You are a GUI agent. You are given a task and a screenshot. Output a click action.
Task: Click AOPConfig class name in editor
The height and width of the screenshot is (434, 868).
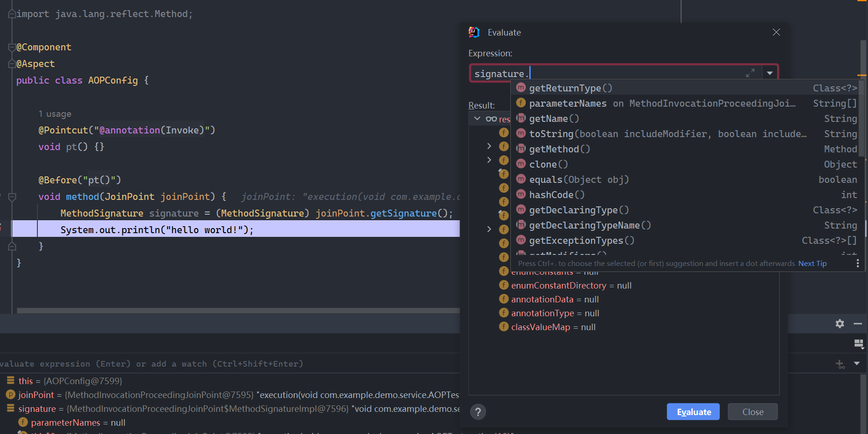(113, 80)
